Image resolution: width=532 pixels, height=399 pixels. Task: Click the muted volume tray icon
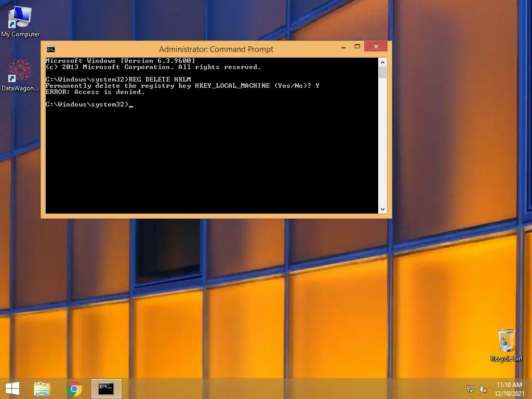483,389
